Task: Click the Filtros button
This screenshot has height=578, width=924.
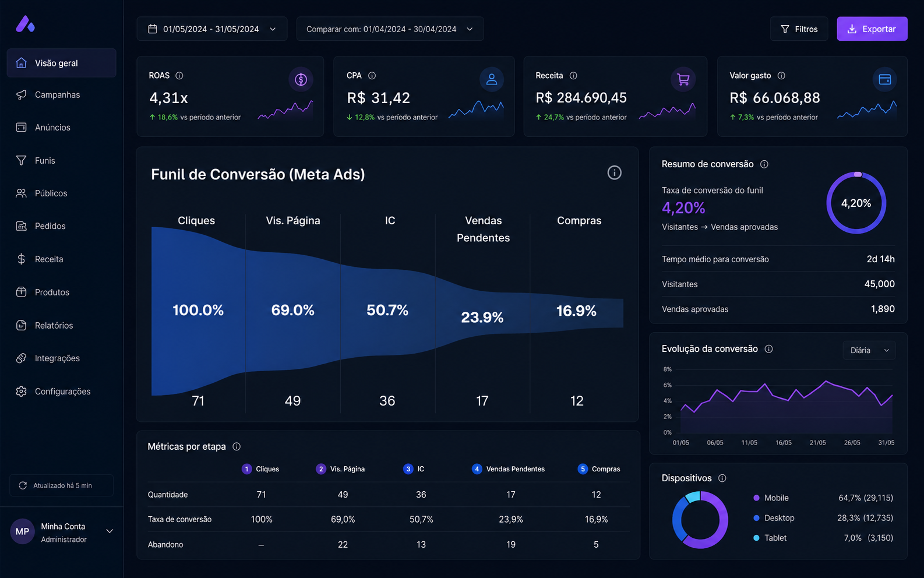Action: click(x=799, y=29)
